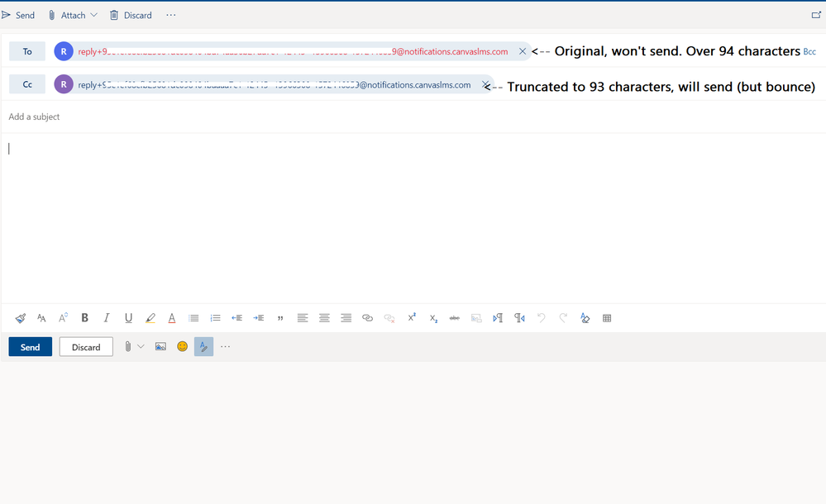Open more compose options via ellipsis
The width and height of the screenshot is (826, 504).
[x=225, y=346]
